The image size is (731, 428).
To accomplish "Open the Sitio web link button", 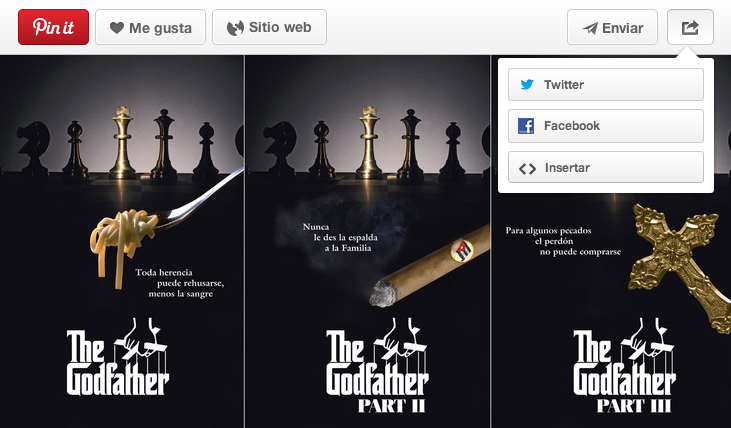I will pos(269,27).
